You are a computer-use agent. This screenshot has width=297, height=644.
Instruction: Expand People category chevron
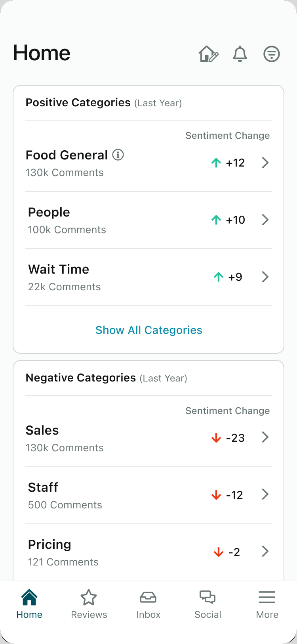pyautogui.click(x=265, y=220)
